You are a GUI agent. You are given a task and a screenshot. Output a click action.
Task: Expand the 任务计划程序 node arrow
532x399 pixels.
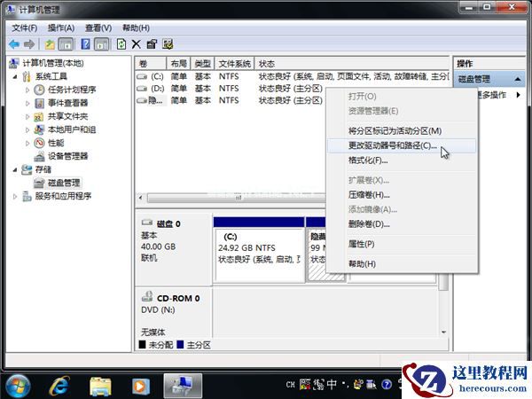[27, 90]
